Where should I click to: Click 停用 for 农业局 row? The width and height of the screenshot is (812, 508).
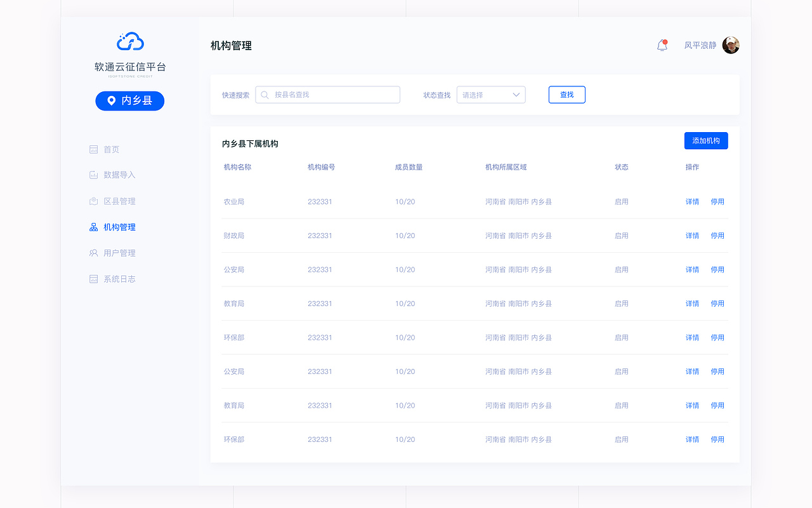[x=717, y=201]
